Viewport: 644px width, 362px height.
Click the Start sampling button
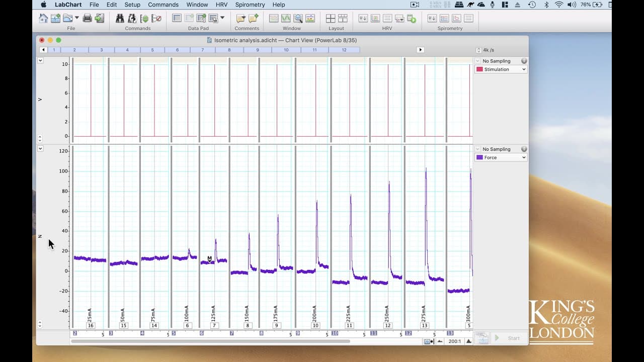509,338
